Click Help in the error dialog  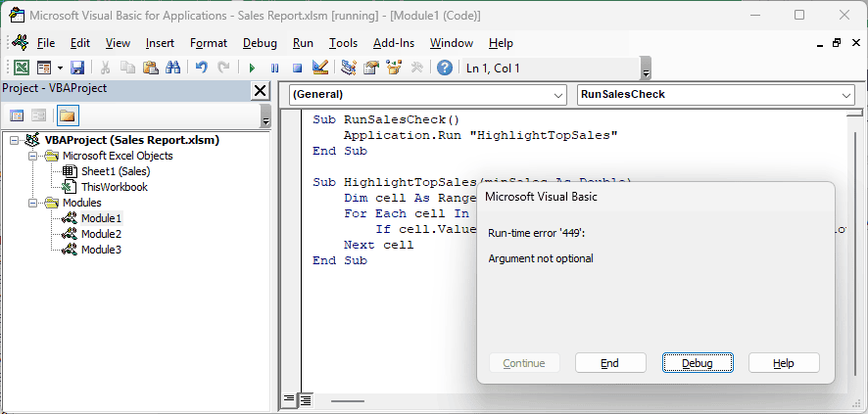coord(784,363)
